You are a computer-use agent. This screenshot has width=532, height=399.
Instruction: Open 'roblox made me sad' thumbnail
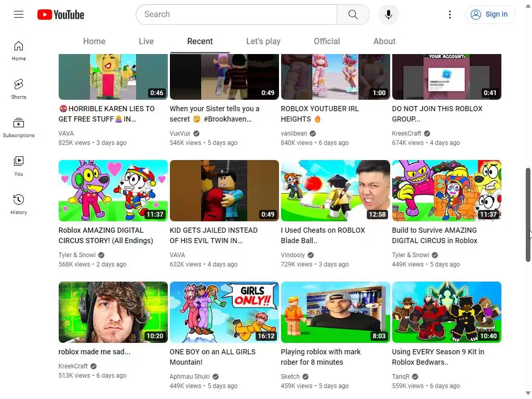tap(113, 312)
